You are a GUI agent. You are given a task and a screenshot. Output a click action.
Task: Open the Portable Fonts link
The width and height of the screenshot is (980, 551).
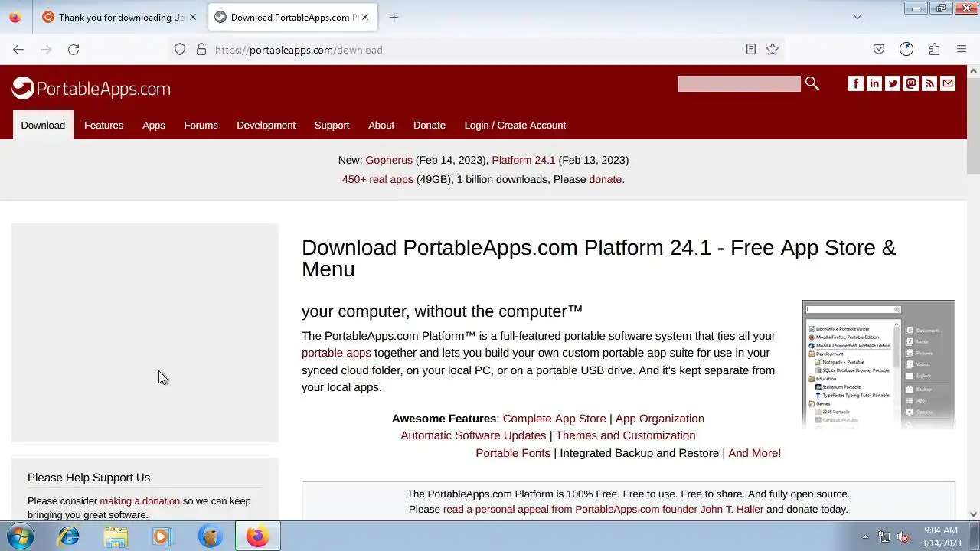(513, 453)
